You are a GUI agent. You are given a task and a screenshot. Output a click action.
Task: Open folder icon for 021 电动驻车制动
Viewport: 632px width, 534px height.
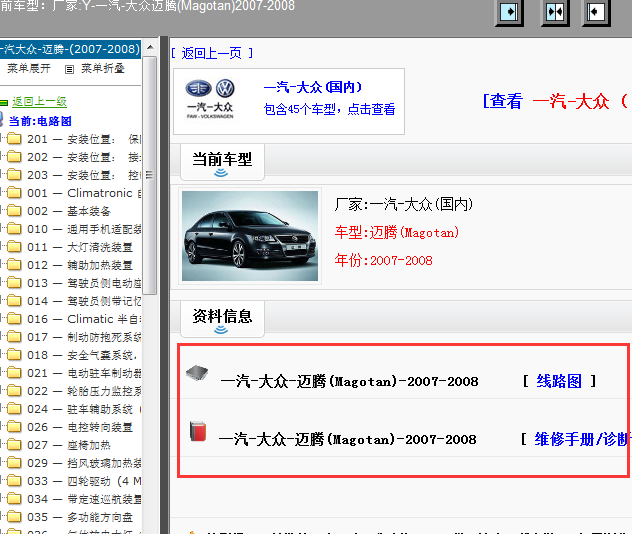(x=14, y=373)
